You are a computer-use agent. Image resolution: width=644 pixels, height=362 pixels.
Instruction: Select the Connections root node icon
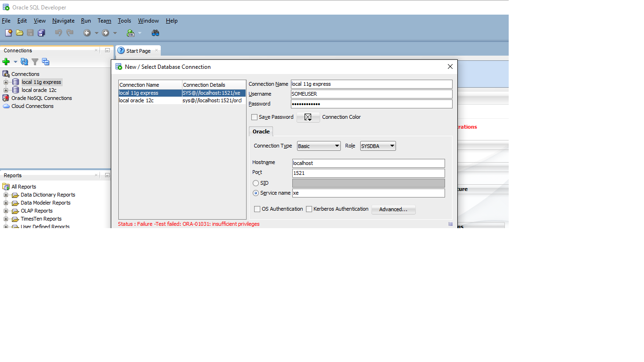[x=6, y=74]
